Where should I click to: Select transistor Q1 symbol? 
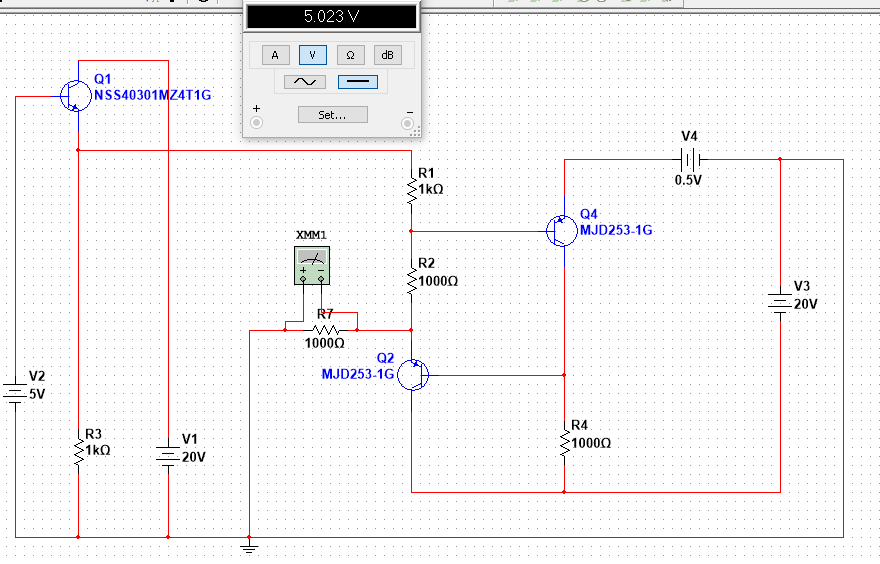click(x=73, y=96)
